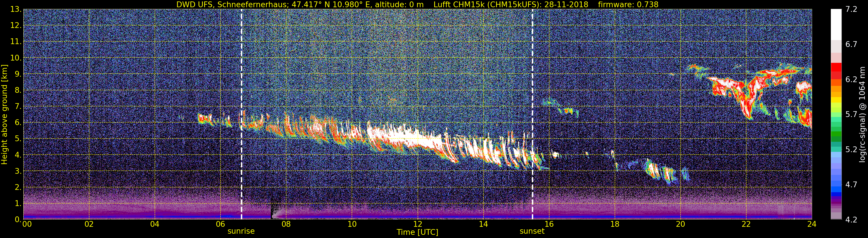Click the y-axis tick label 12
868x238 pixels.
pyautogui.click(x=16, y=26)
